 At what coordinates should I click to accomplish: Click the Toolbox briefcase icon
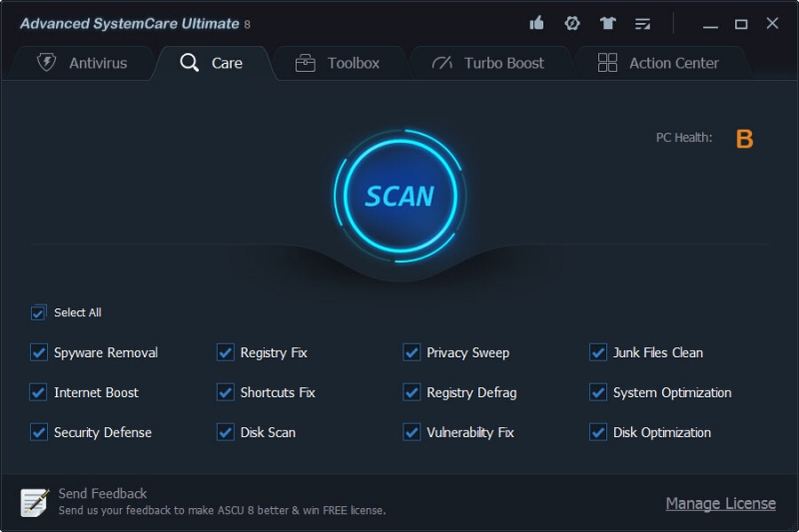click(306, 63)
